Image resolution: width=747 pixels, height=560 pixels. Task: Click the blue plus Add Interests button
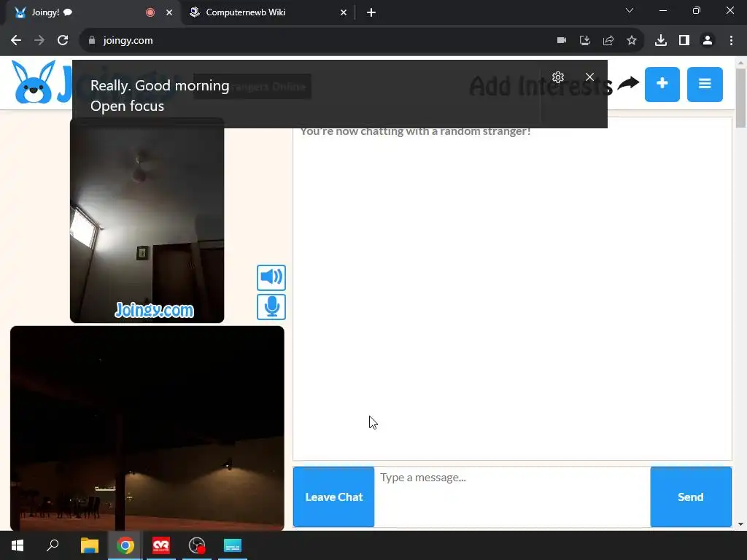[662, 85]
